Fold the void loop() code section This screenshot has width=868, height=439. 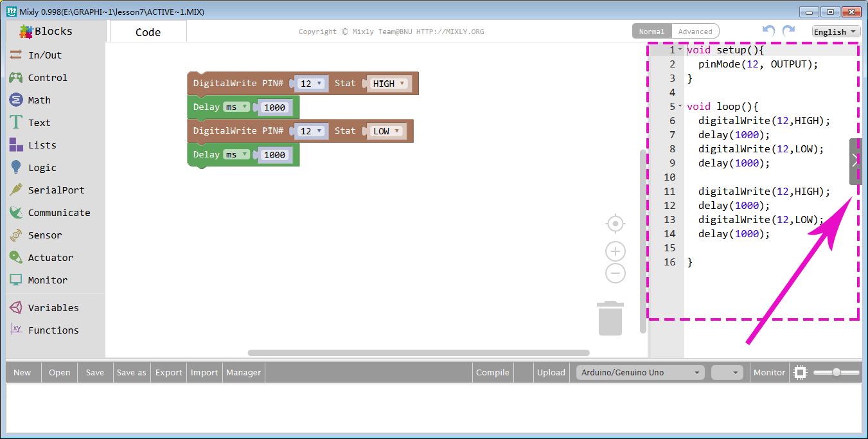click(680, 107)
